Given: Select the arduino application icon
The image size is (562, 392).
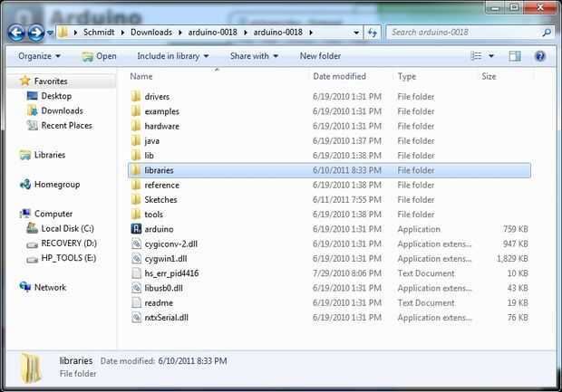Looking at the screenshot, I should click(136, 229).
